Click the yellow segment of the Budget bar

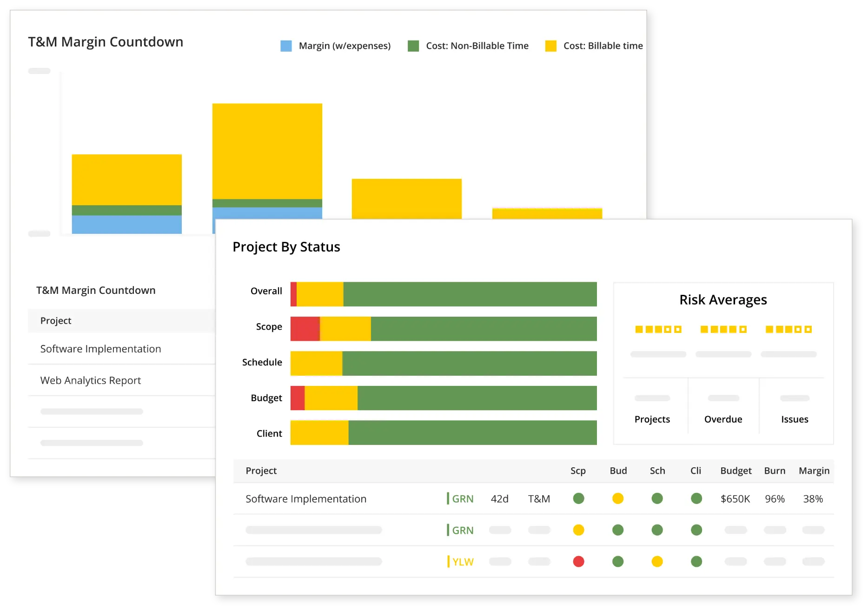tap(331, 398)
